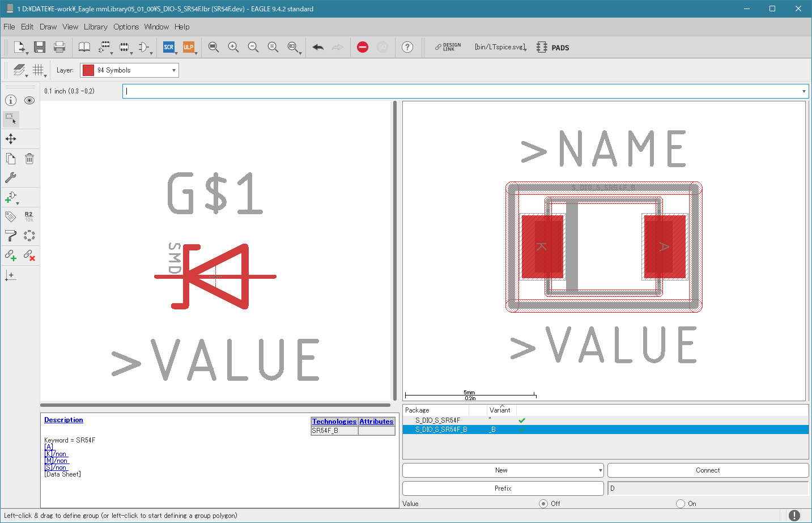Expand the command line history dropdown
Screen dimensions: 812x523
click(x=804, y=91)
